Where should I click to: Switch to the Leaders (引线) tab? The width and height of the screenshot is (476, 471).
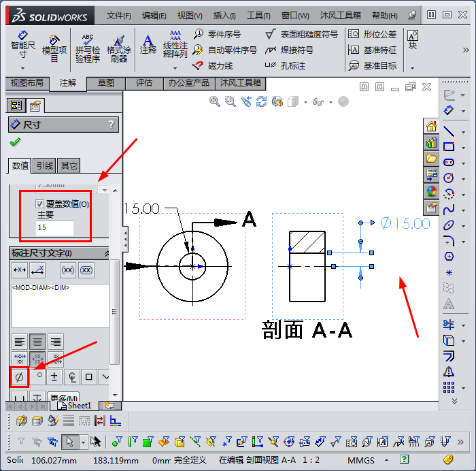45,165
